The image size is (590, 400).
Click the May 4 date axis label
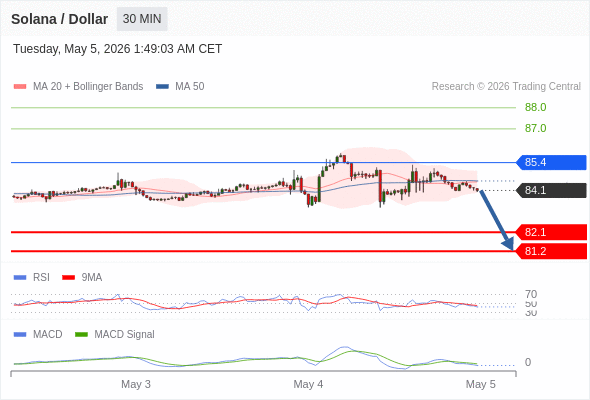[x=308, y=384]
